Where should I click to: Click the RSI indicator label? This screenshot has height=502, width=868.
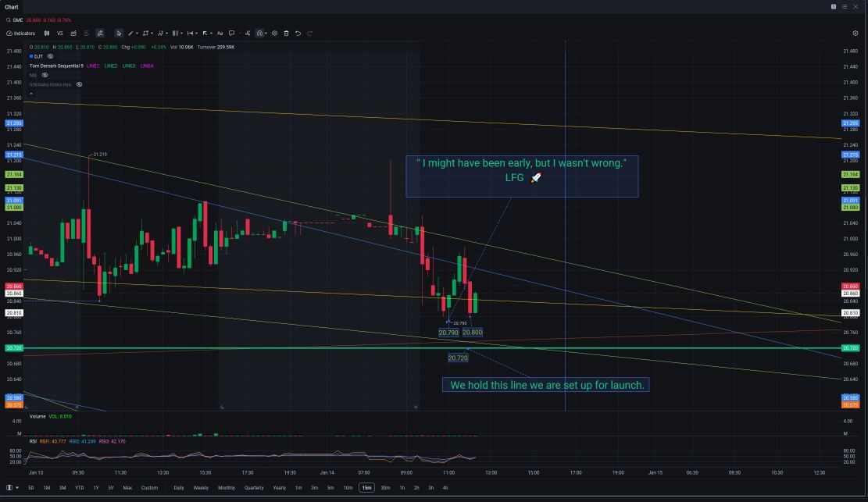34,441
